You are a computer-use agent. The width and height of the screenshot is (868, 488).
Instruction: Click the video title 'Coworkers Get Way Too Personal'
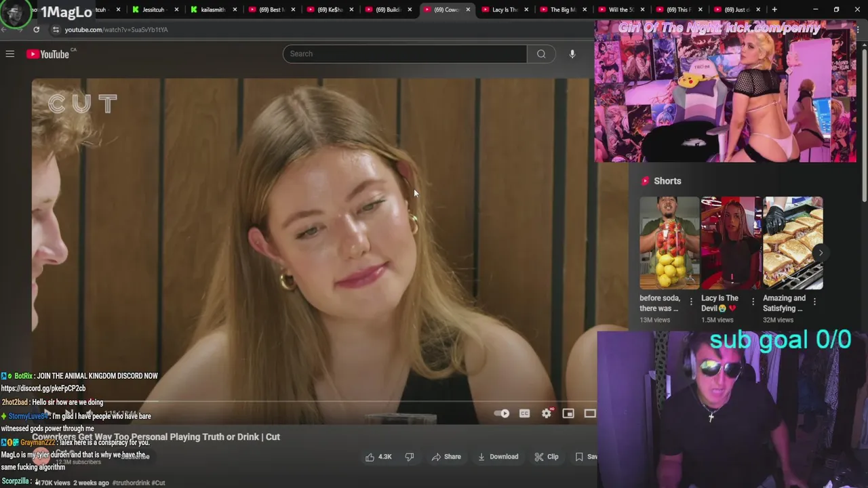point(156,437)
